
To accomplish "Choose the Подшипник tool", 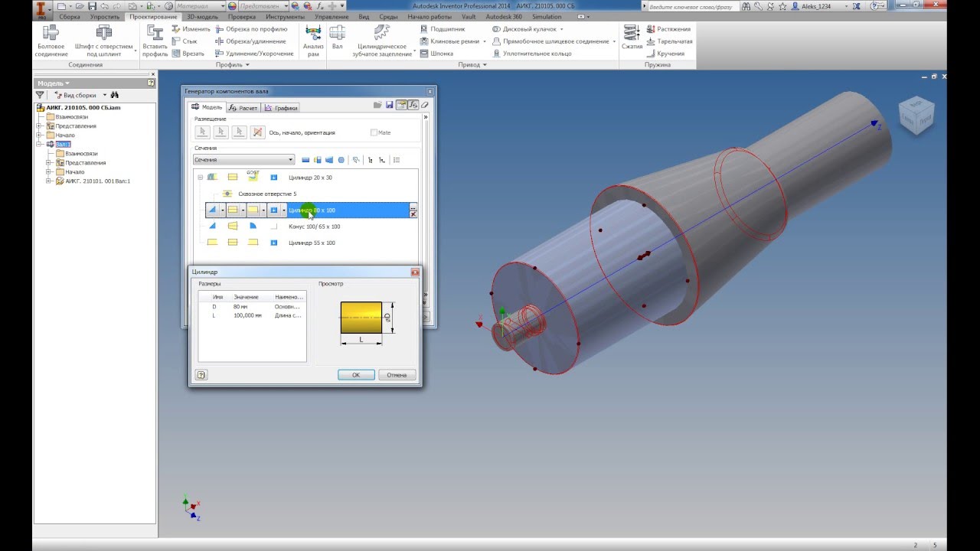I will [443, 29].
